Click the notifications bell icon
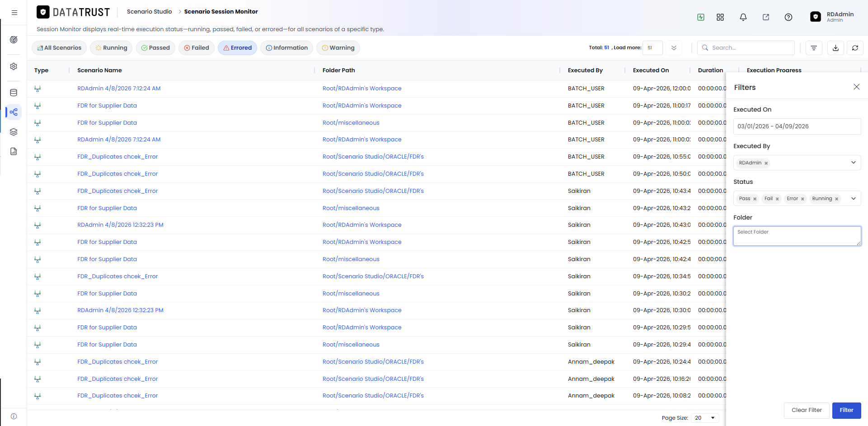The width and height of the screenshot is (868, 426). pos(743,17)
